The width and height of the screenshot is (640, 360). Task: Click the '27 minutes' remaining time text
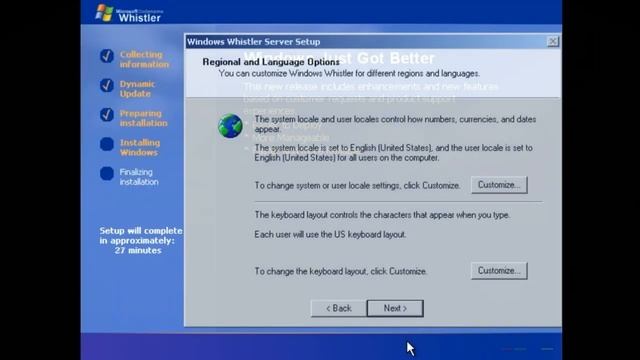pyautogui.click(x=138, y=251)
